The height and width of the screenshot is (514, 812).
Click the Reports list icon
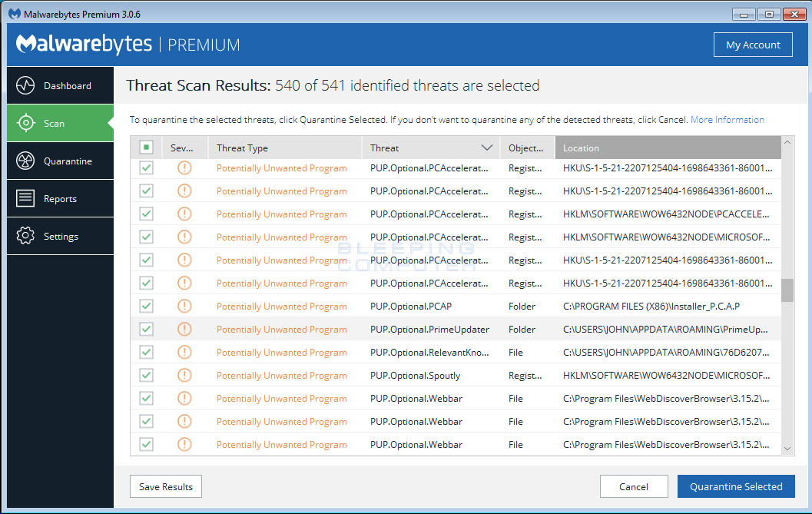point(25,198)
